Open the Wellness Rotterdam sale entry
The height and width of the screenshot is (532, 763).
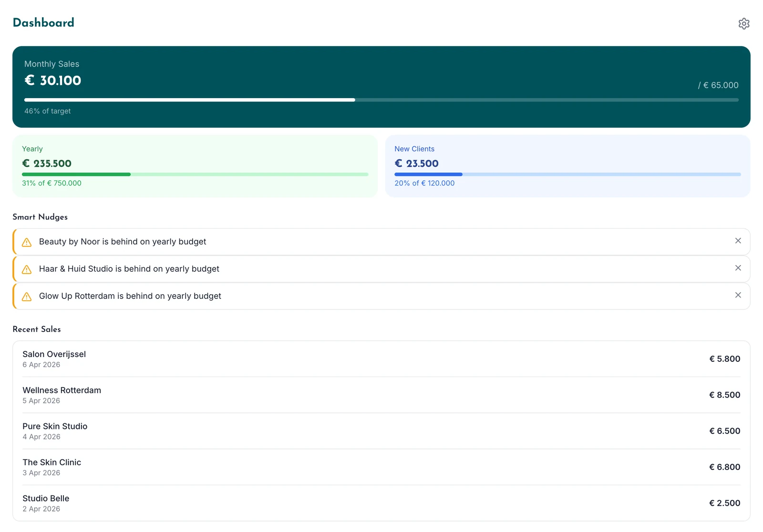pyautogui.click(x=381, y=395)
